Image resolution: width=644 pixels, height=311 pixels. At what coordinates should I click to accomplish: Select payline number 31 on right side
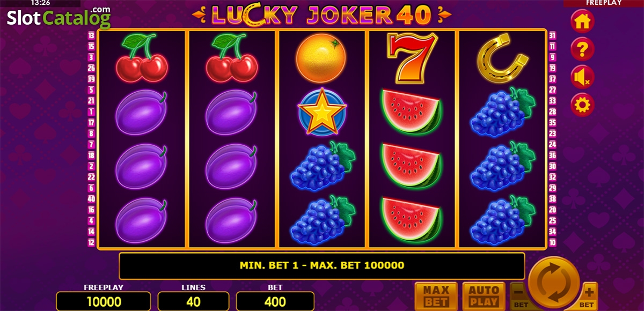[552, 35]
